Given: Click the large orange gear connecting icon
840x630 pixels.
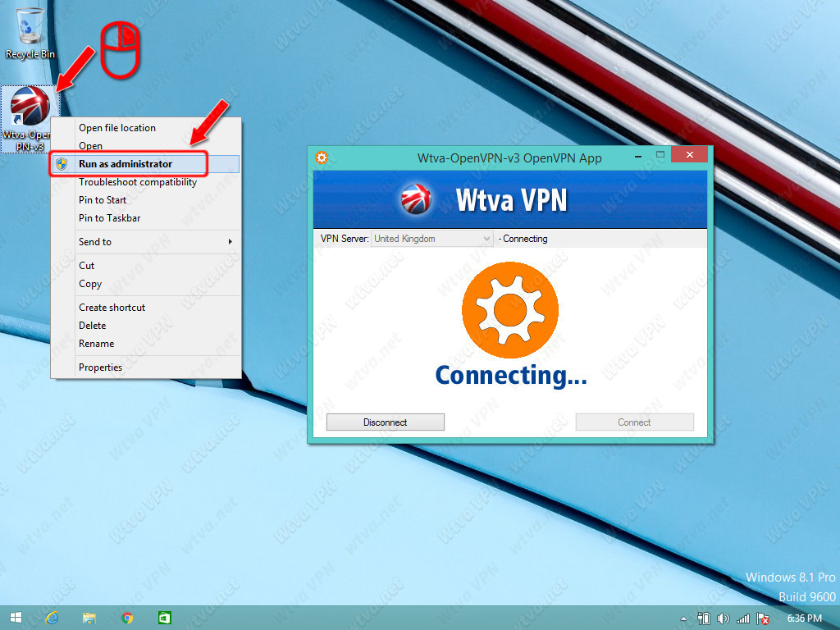Looking at the screenshot, I should click(x=510, y=309).
